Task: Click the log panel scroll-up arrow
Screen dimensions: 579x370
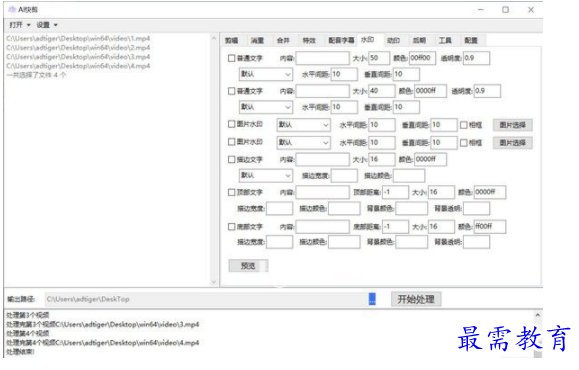Action: coord(538,315)
